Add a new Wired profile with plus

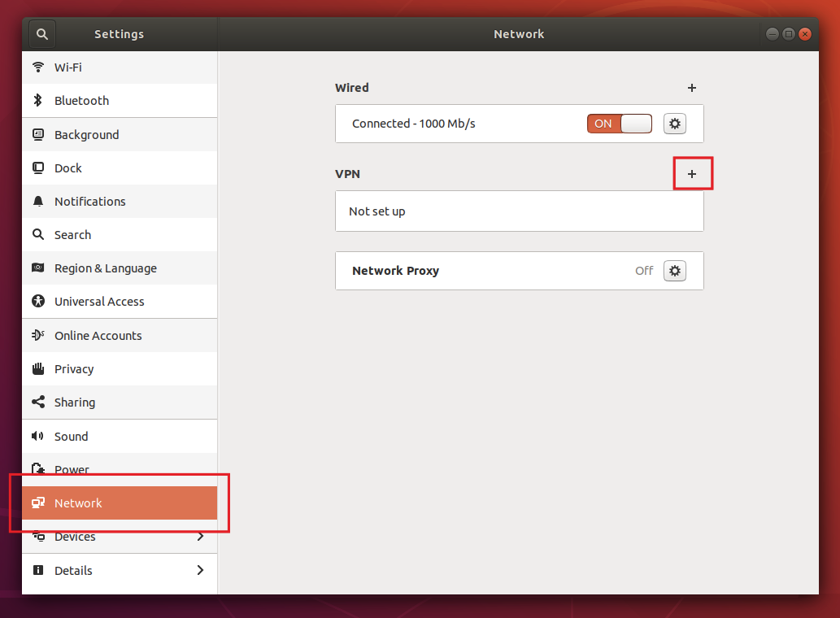[x=692, y=88]
